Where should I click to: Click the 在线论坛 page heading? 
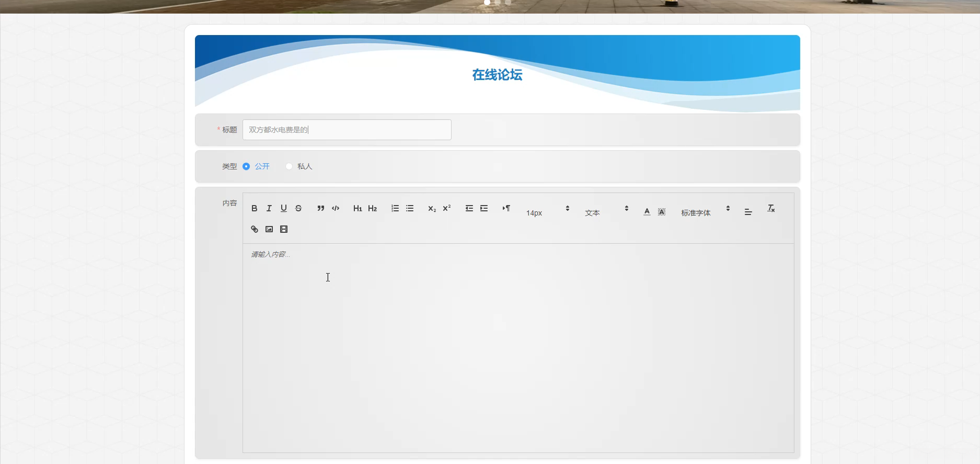coord(497,75)
